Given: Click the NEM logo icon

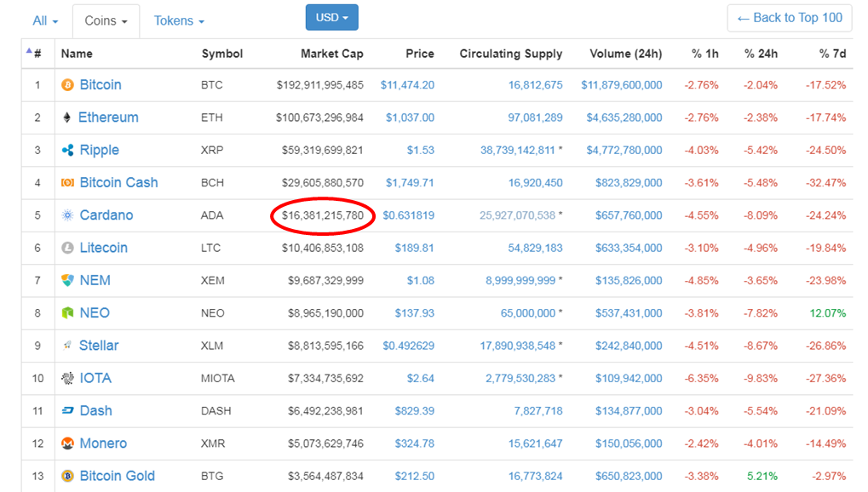Looking at the screenshot, I should click(x=67, y=280).
